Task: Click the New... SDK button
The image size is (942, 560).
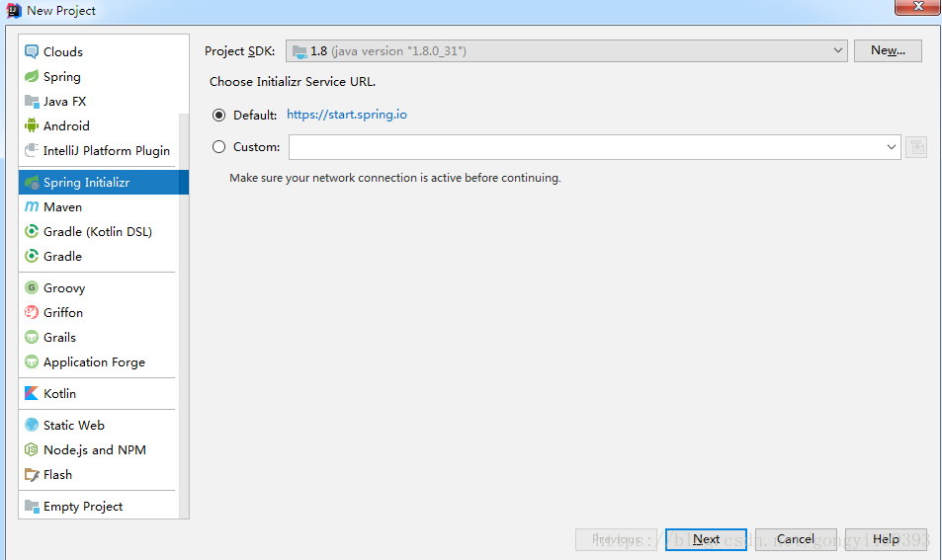Action: pyautogui.click(x=888, y=50)
